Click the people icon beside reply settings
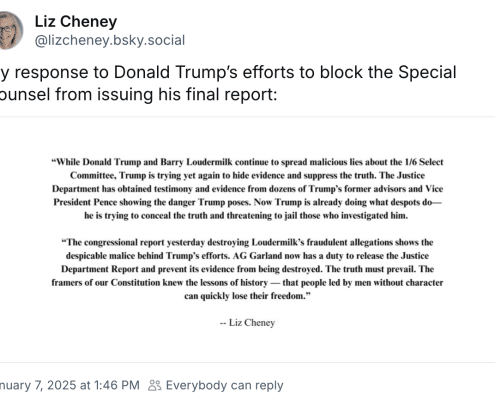Screen dimensions: 495x400 (155, 385)
